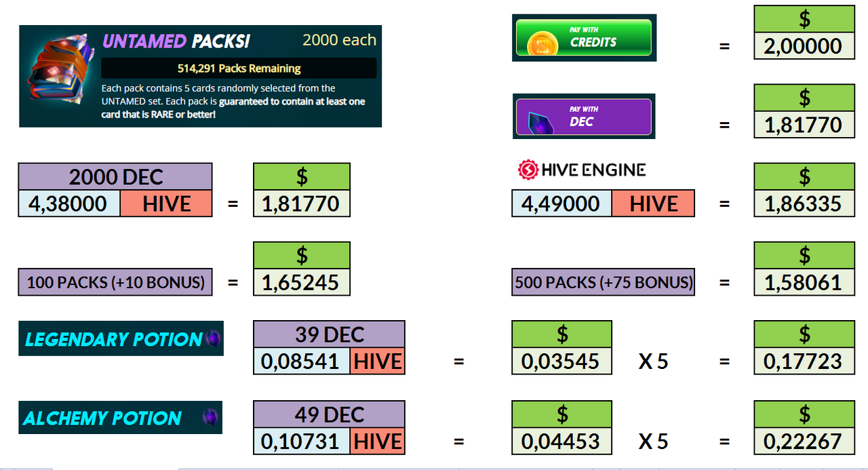Screen dimensions: 868x470
Task: Select the 1,58061 value cell
Action: click(804, 282)
